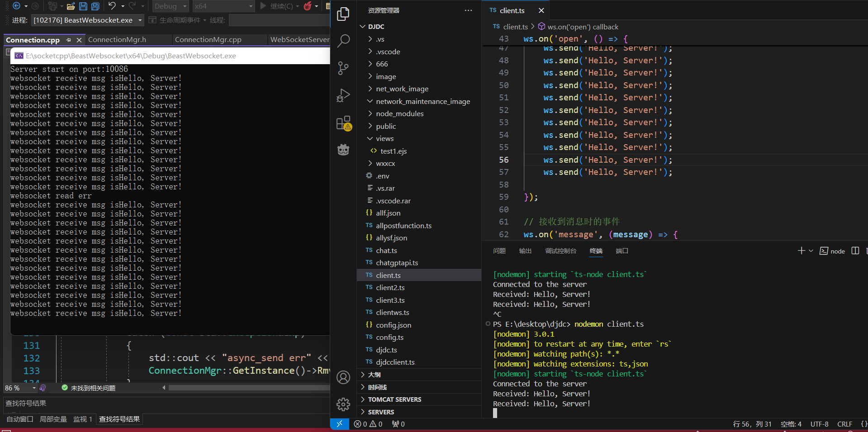Open the Search view in VS Code
Image resolution: width=868 pixels, height=432 pixels.
pyautogui.click(x=343, y=41)
